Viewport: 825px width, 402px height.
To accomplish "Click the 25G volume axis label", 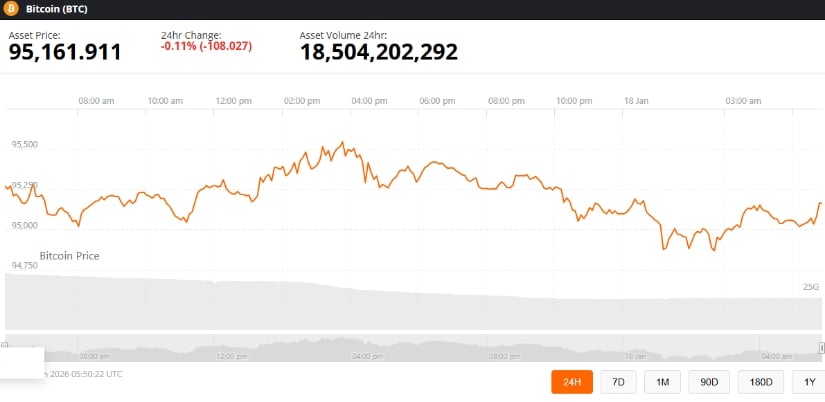I will [811, 287].
